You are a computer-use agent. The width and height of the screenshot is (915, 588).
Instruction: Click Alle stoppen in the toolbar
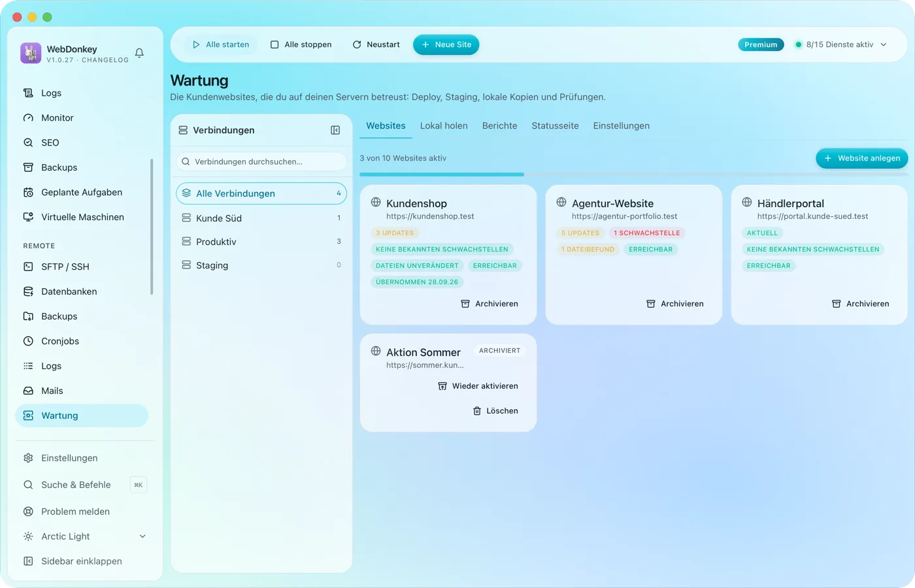click(301, 44)
